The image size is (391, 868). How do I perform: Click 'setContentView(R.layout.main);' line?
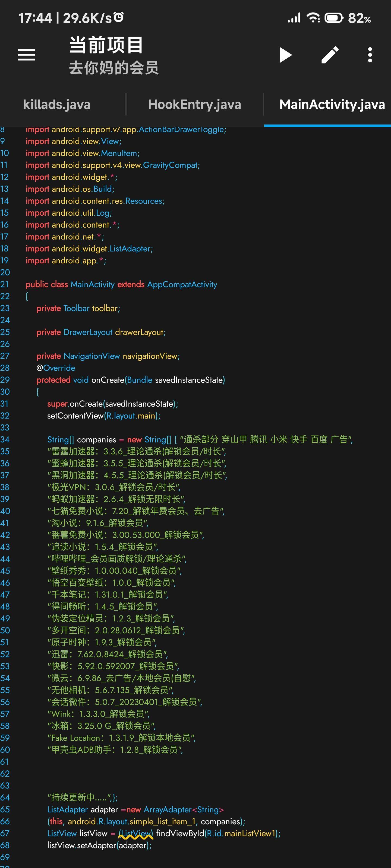104,416
